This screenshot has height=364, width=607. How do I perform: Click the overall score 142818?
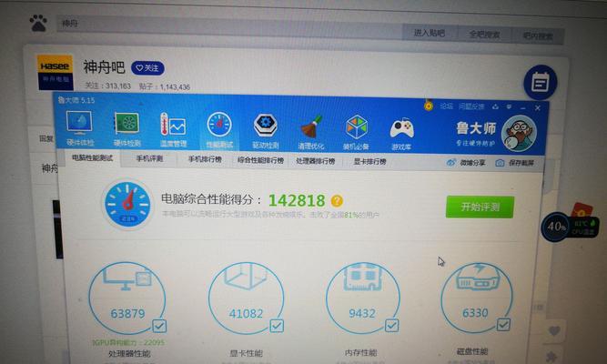tap(297, 200)
